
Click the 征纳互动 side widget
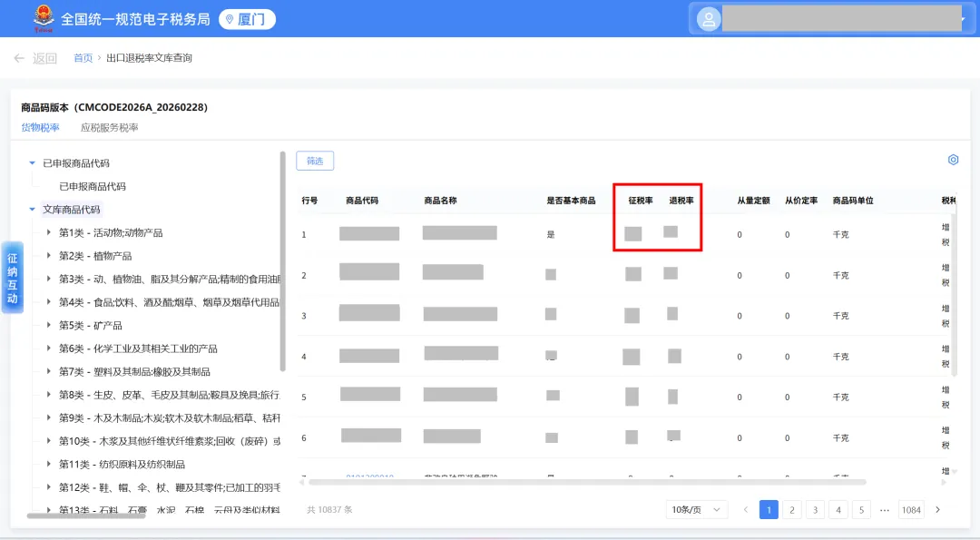(13, 278)
